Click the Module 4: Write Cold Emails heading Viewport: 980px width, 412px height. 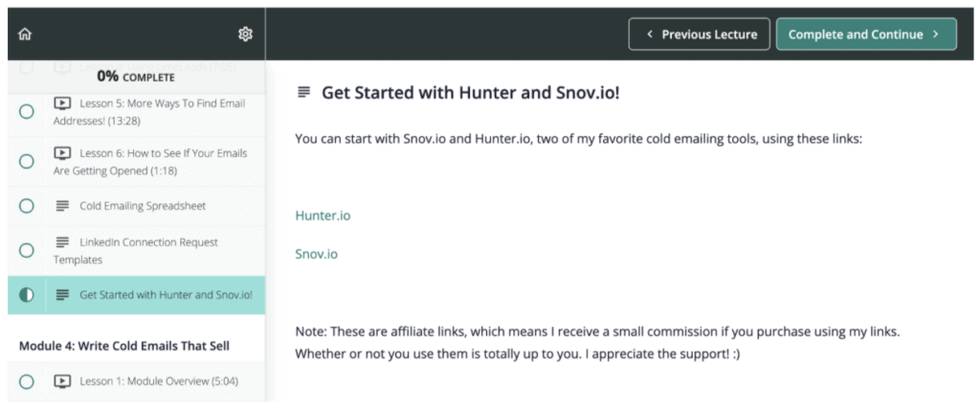pyautogui.click(x=124, y=345)
